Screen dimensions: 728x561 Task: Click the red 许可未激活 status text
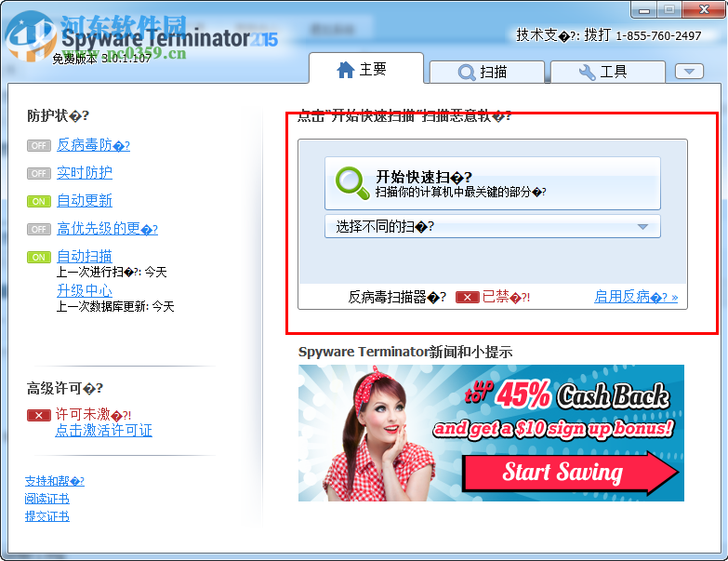pyautogui.click(x=93, y=414)
